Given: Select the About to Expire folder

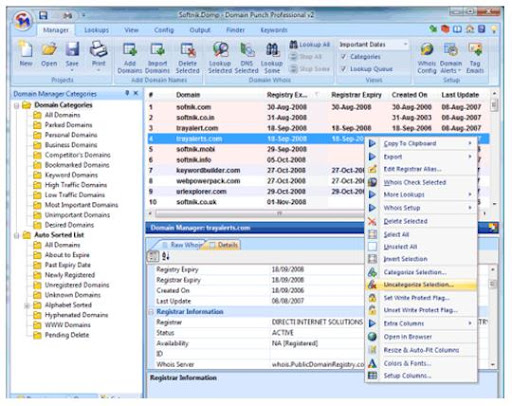Looking at the screenshot, I should coord(67,255).
